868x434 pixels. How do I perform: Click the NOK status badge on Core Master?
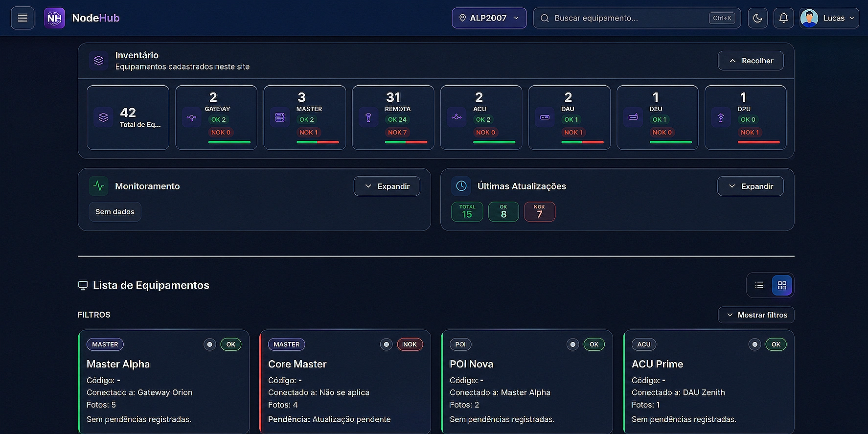coord(410,344)
